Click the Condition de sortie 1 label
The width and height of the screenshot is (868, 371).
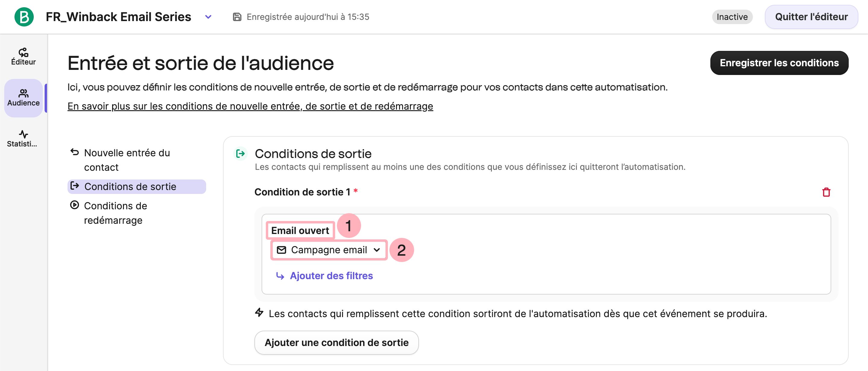302,192
